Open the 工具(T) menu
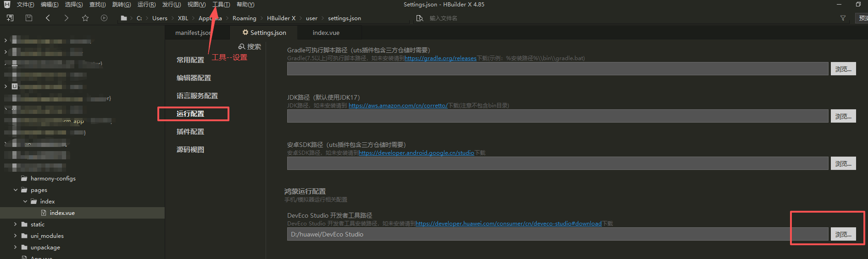The height and width of the screenshot is (259, 868). coord(221,5)
